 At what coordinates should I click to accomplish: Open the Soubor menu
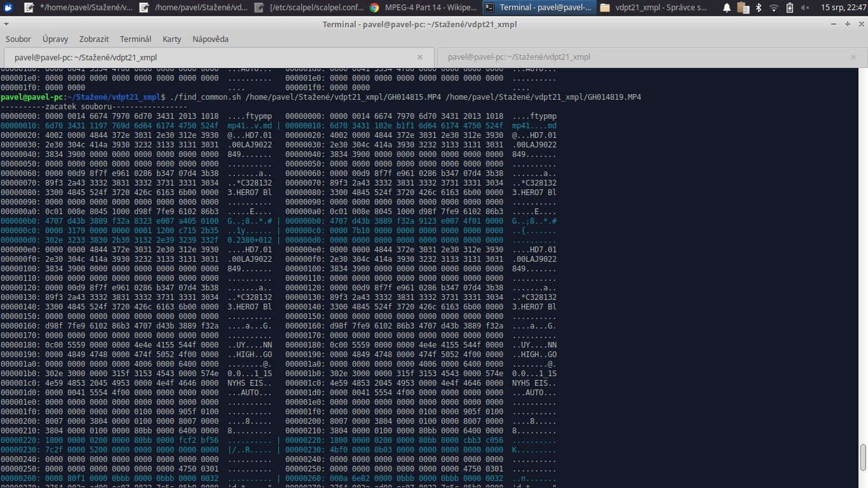click(18, 39)
